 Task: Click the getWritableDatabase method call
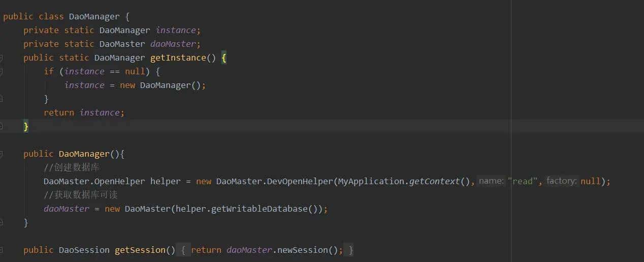coord(259,209)
